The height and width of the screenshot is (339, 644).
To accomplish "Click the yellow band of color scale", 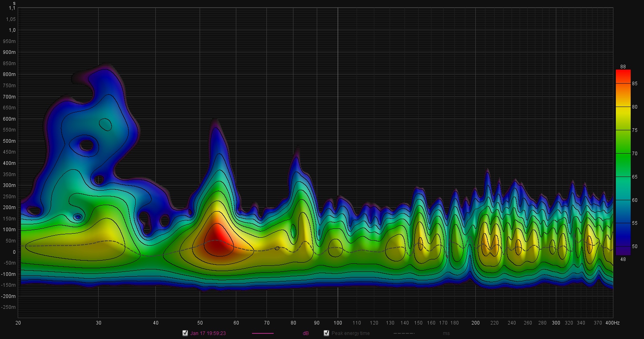I will point(623,117).
